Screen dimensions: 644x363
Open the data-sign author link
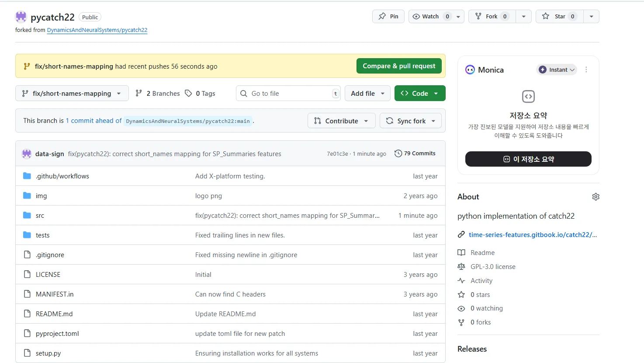tap(50, 154)
